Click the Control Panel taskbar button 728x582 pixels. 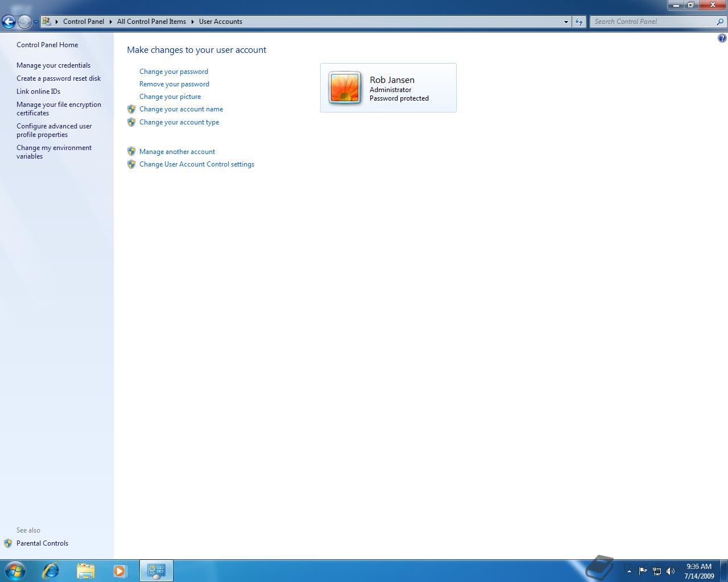coord(156,571)
